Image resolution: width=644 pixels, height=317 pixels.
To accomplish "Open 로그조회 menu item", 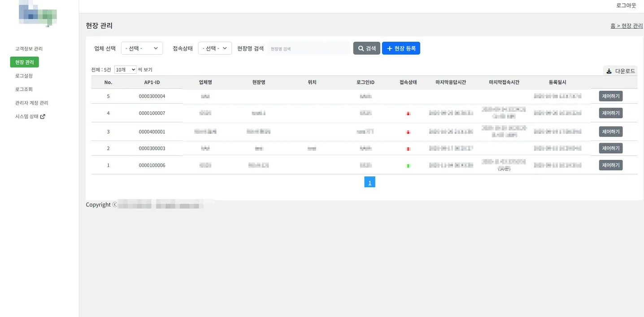I will tap(24, 89).
